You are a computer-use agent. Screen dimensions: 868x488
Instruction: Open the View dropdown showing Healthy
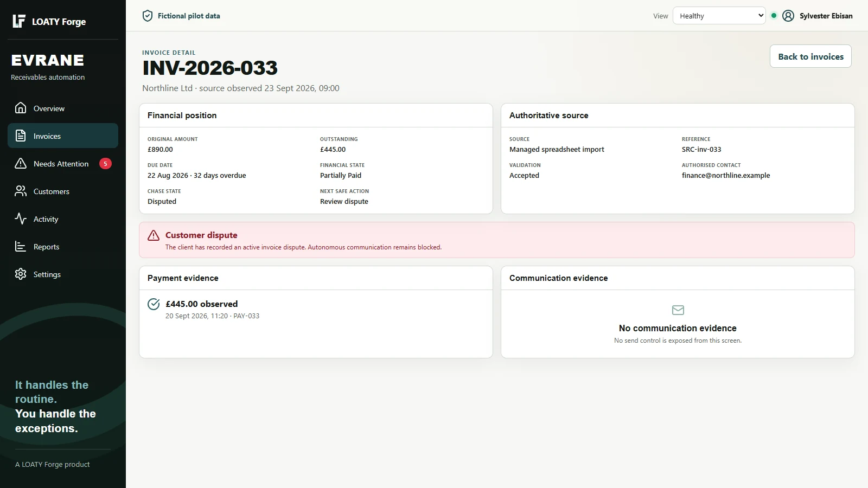pyautogui.click(x=719, y=16)
